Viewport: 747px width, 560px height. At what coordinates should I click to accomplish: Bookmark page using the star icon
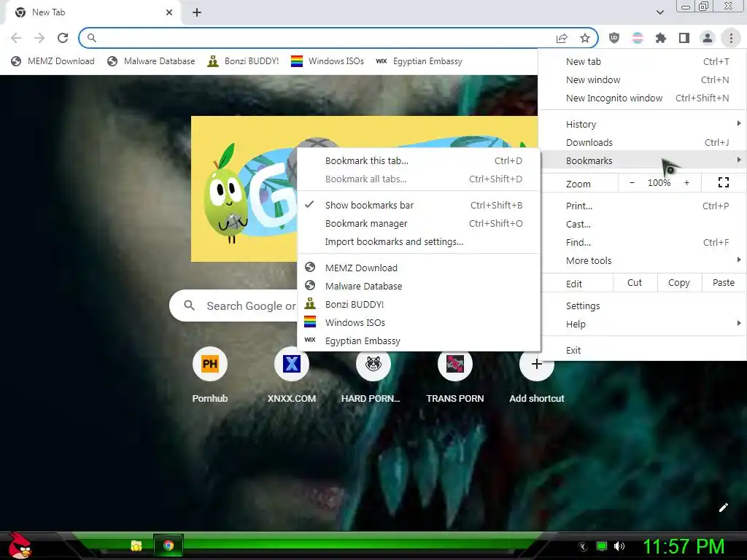coord(585,38)
